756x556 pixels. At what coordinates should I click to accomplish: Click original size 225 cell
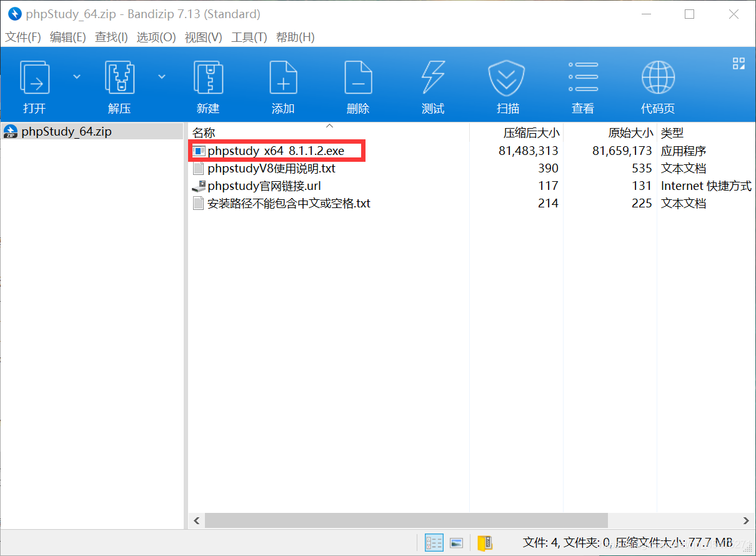point(642,203)
